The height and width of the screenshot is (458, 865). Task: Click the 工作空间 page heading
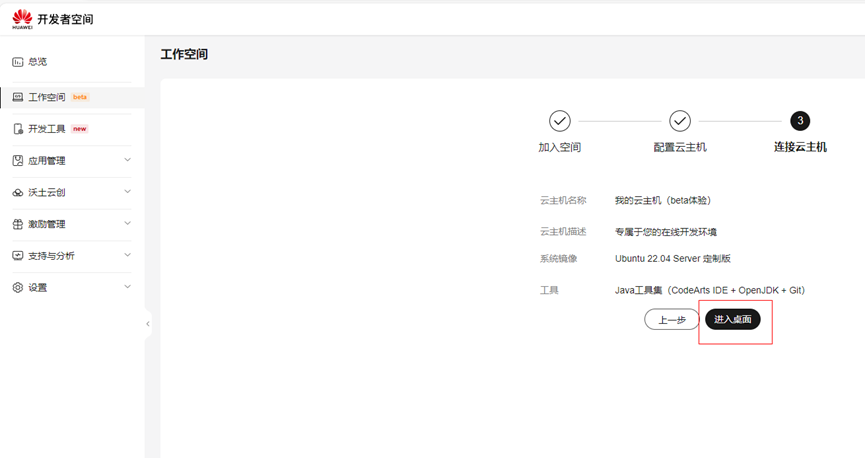184,55
